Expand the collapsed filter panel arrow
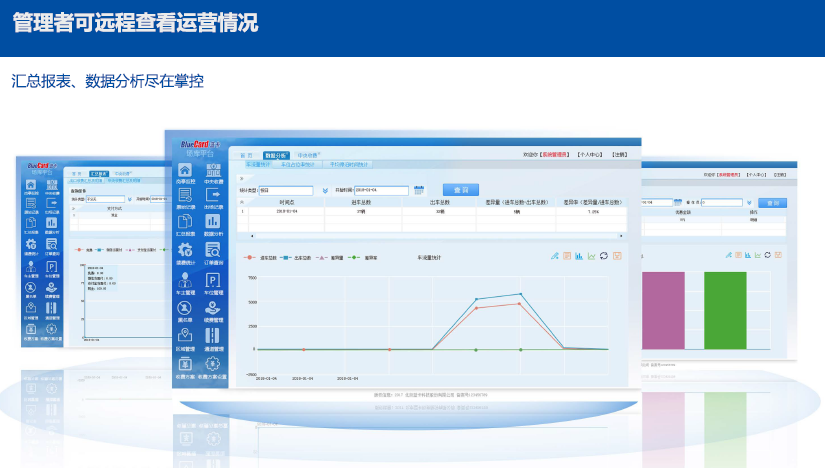The width and height of the screenshot is (825, 468). click(241, 178)
